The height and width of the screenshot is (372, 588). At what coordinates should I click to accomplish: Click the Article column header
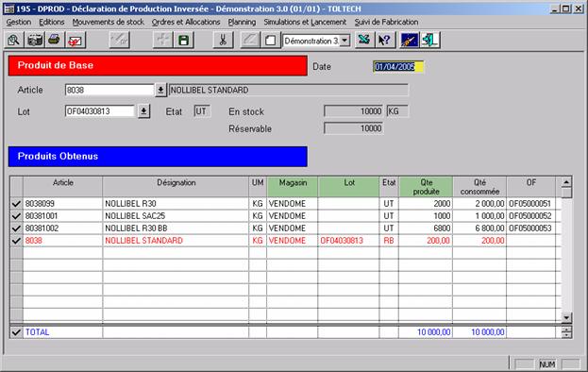click(62, 186)
